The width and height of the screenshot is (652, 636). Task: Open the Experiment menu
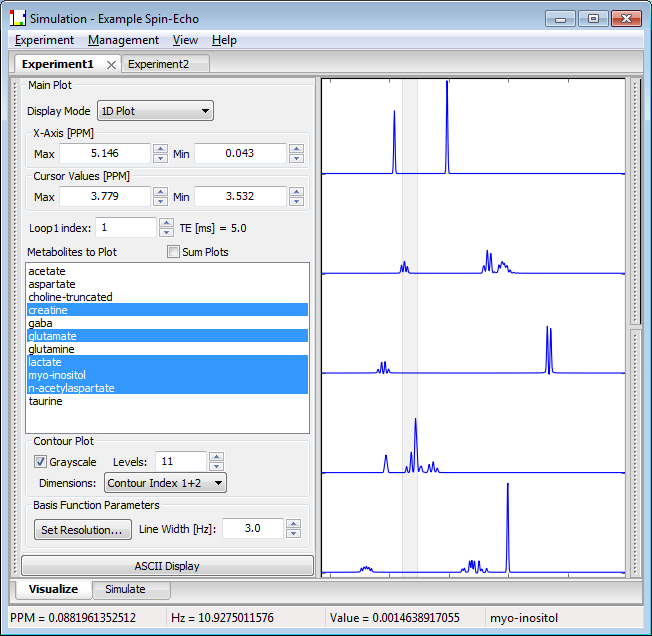tap(44, 40)
